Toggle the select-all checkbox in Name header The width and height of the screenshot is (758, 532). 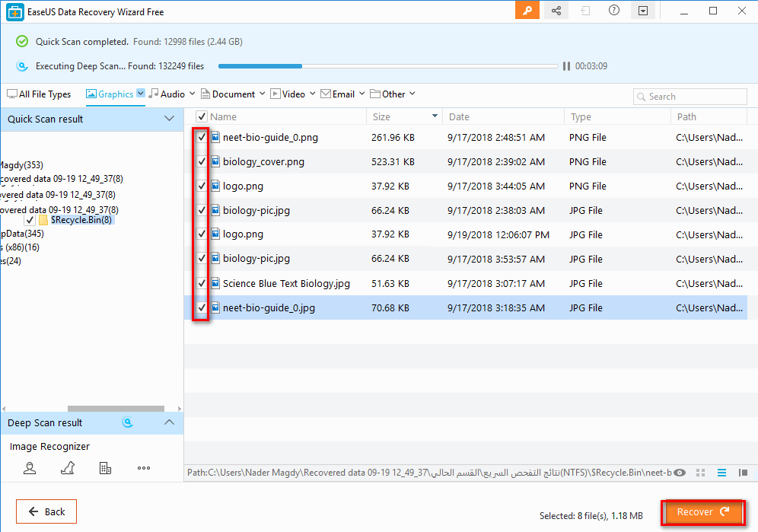pyautogui.click(x=201, y=116)
